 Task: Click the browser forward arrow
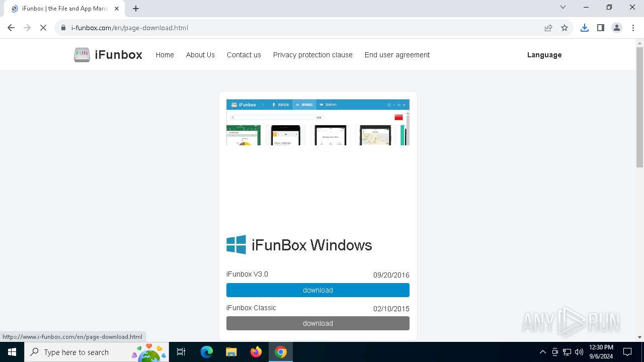point(27,28)
